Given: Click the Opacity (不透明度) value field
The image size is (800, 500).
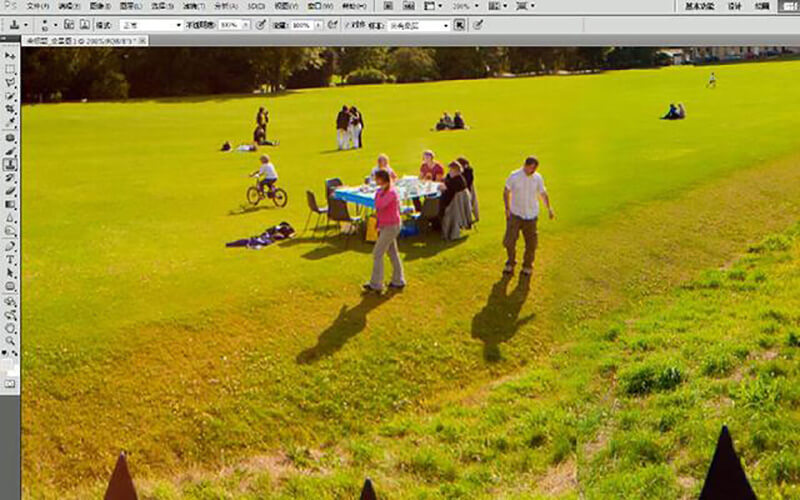Looking at the screenshot, I should click(230, 25).
